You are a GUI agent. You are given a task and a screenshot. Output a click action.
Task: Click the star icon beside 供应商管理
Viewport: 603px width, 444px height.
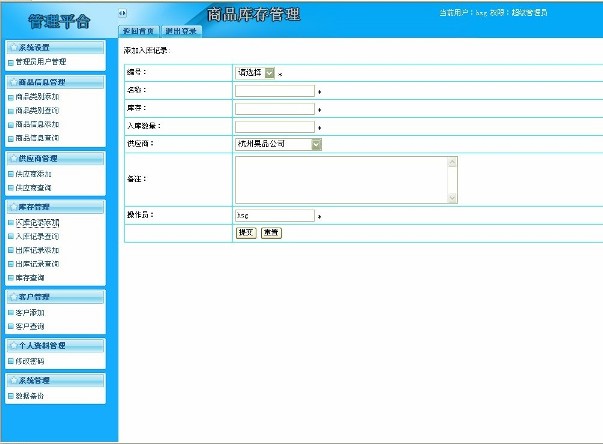(x=14, y=158)
